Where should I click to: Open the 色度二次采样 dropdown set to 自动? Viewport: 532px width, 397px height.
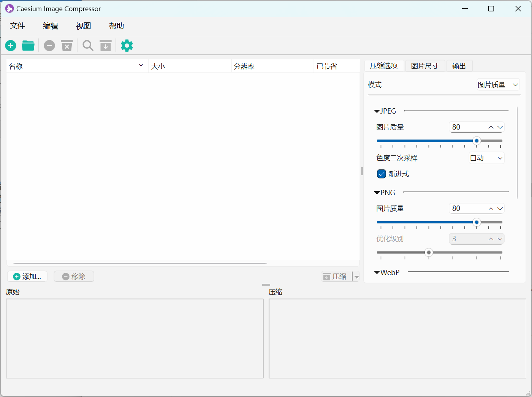(x=486, y=158)
